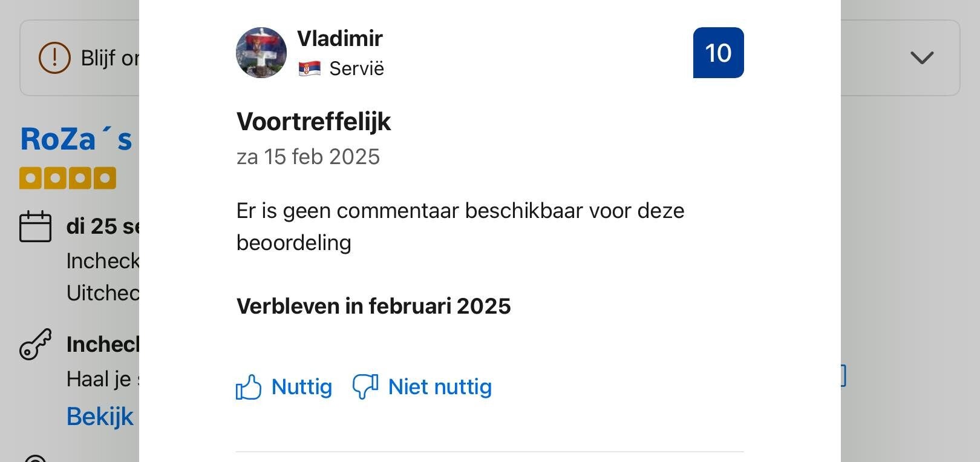Click 'Verbleven in februari 2025' text

(373, 306)
